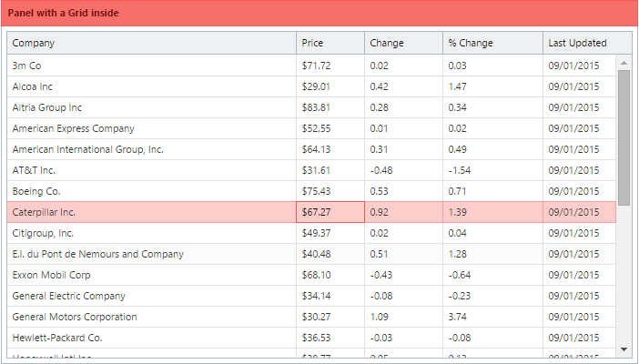Click the 0.92 change cell
Screen dimensions: 639x364
pos(404,212)
